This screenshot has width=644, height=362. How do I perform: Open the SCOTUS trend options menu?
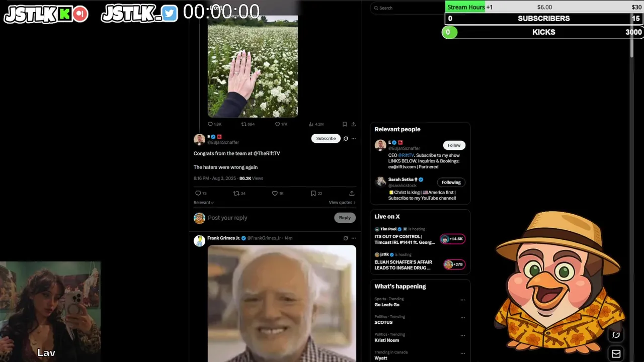coord(462,318)
